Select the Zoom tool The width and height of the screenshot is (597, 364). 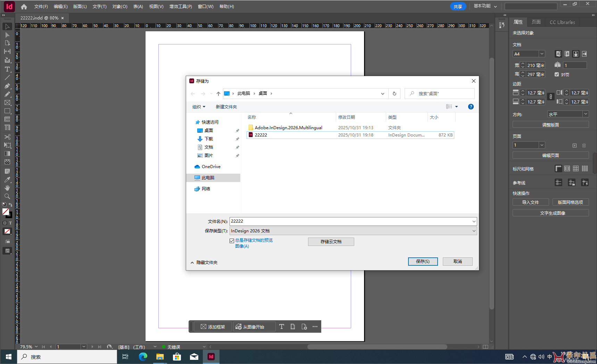pos(7,196)
